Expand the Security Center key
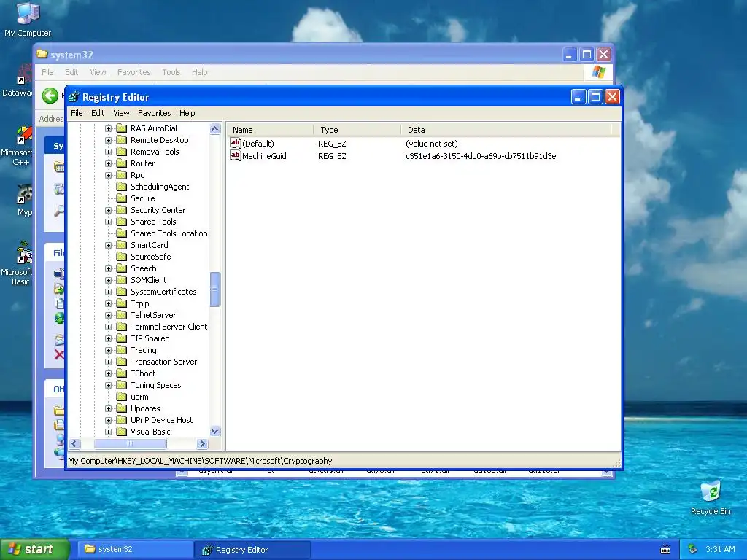The width and height of the screenshot is (747, 560). click(x=108, y=210)
